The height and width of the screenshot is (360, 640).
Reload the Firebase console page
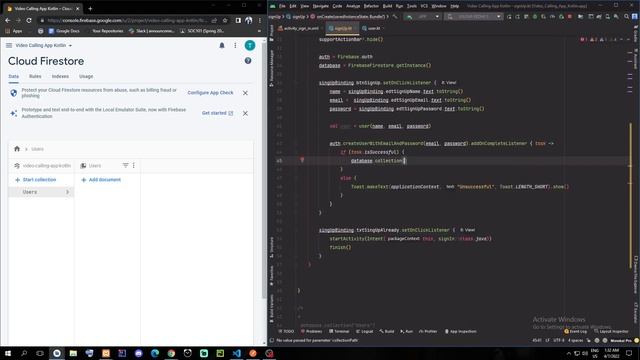pyautogui.click(x=29, y=20)
